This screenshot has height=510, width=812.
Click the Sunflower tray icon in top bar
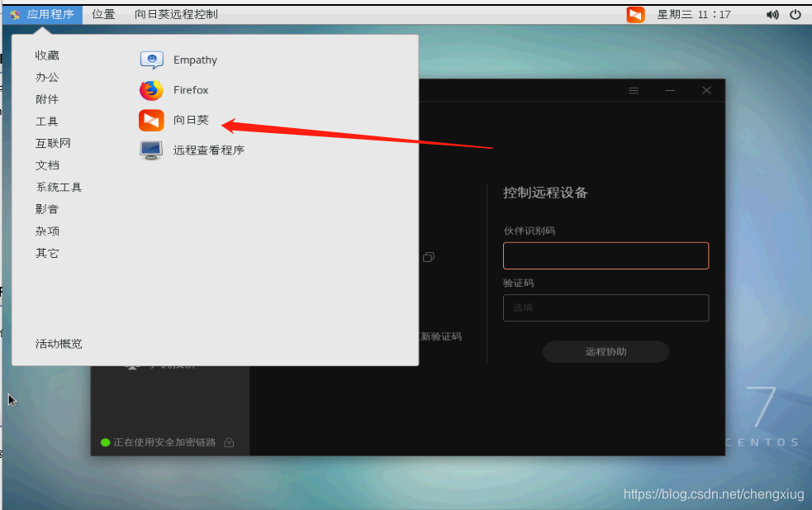635,15
